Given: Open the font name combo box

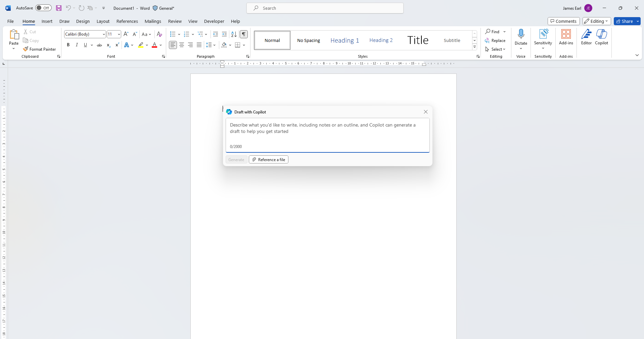Looking at the screenshot, I should click(x=85, y=34).
